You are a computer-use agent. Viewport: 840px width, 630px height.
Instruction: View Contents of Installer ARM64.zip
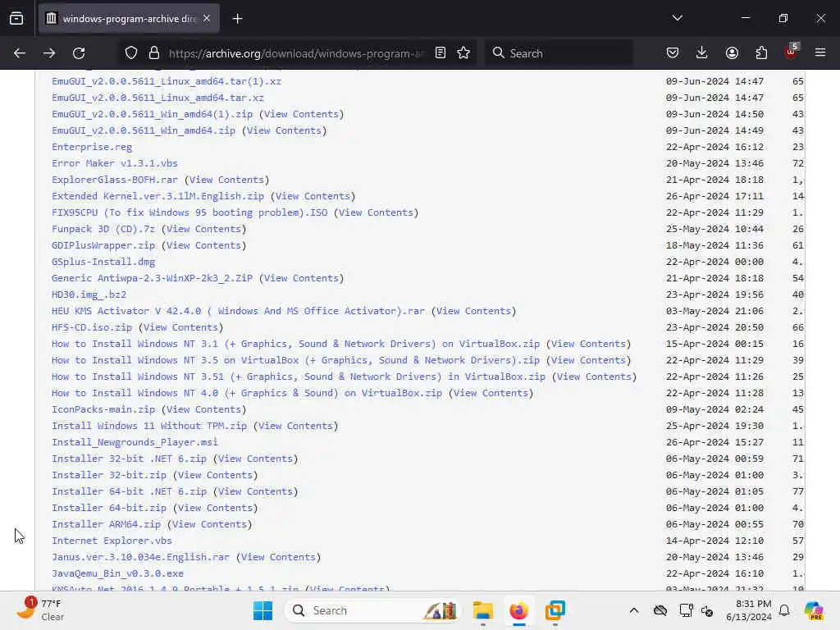click(x=210, y=524)
